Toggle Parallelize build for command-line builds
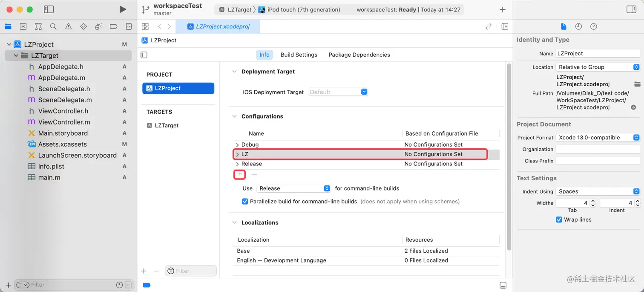 [245, 201]
